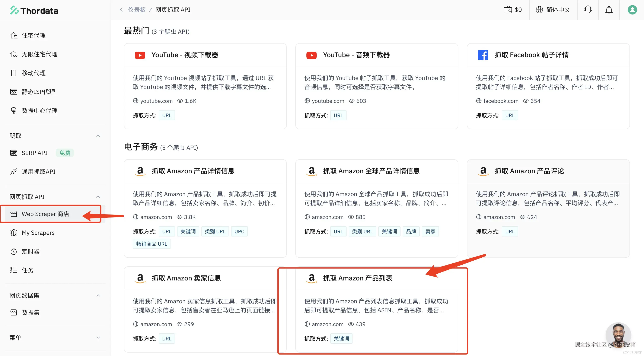Click the green user avatar icon
644x356 pixels.
click(632, 10)
